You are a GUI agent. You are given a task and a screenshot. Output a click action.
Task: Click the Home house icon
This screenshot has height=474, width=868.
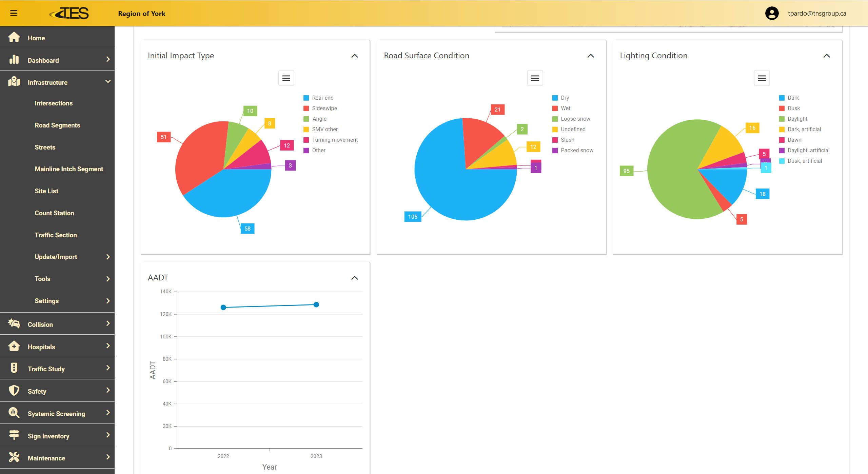pos(14,37)
